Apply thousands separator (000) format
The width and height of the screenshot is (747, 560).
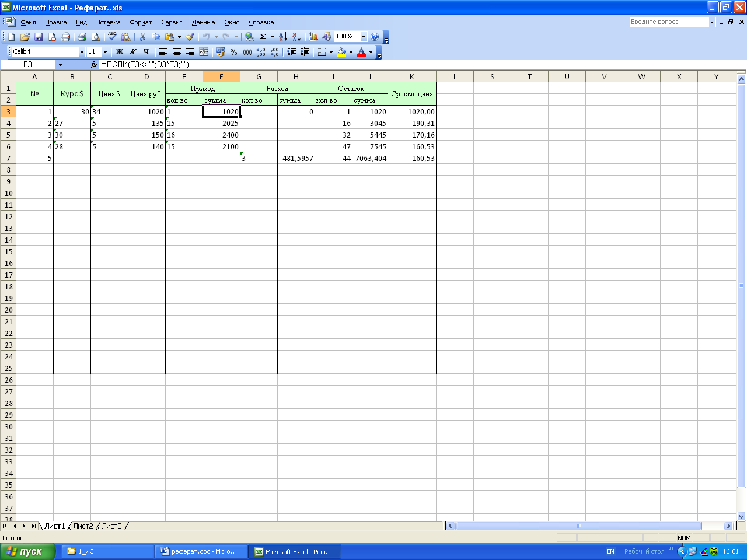click(x=247, y=52)
